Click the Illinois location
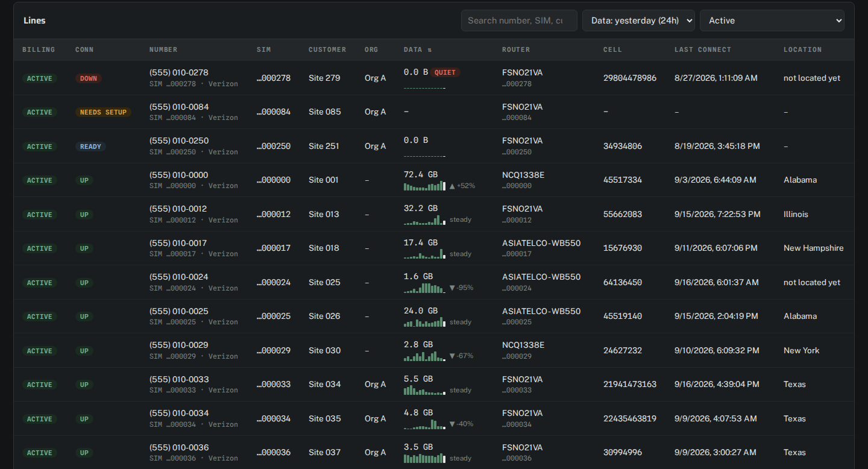The height and width of the screenshot is (469, 868). pos(796,214)
